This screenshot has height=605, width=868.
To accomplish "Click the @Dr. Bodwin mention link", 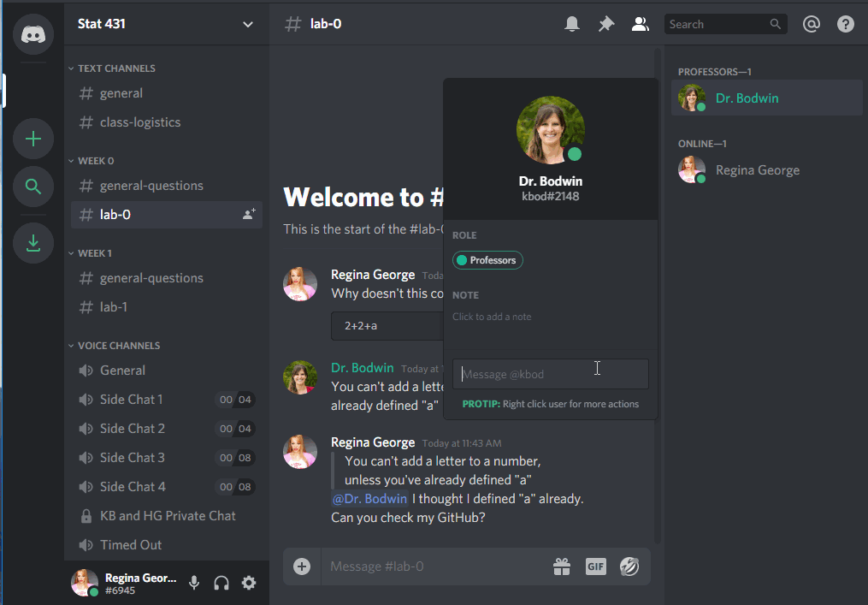I will pyautogui.click(x=369, y=498).
